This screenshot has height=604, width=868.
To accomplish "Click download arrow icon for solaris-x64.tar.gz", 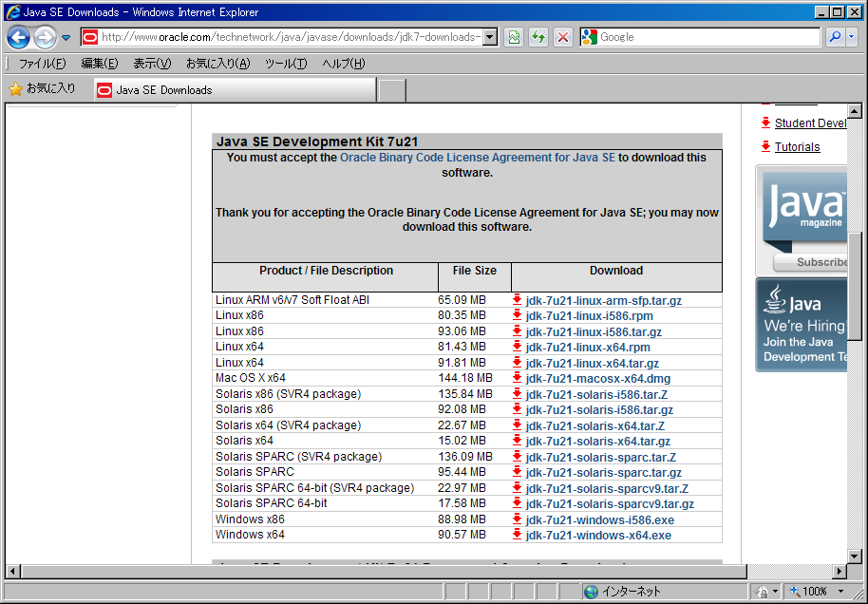I will (x=517, y=441).
